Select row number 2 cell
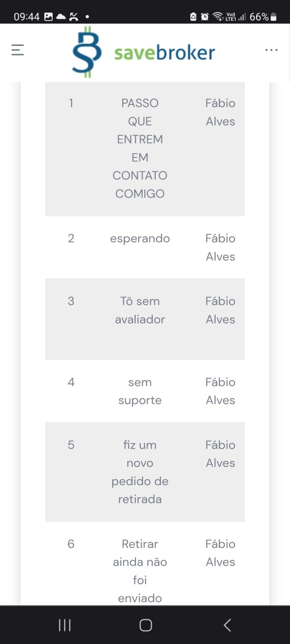 point(71,239)
